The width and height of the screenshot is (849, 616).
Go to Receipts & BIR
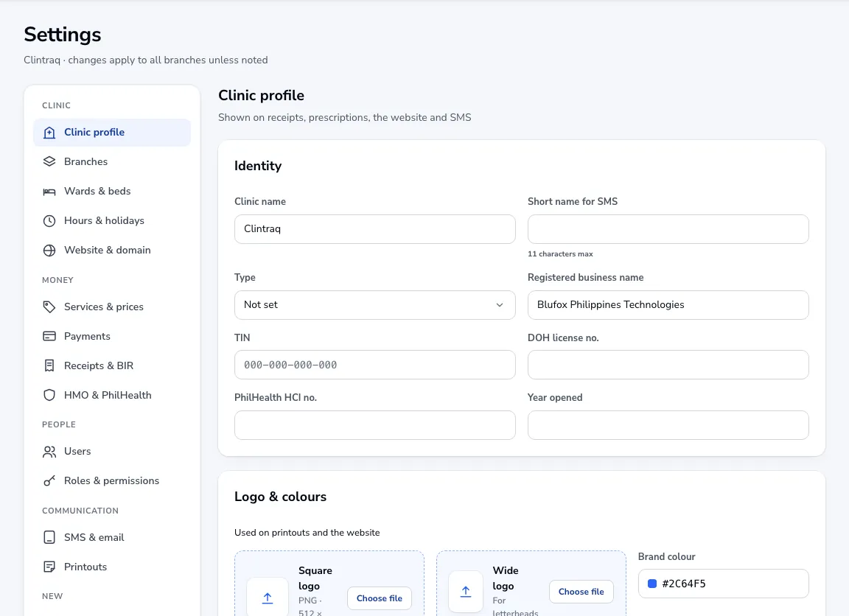coord(112,366)
